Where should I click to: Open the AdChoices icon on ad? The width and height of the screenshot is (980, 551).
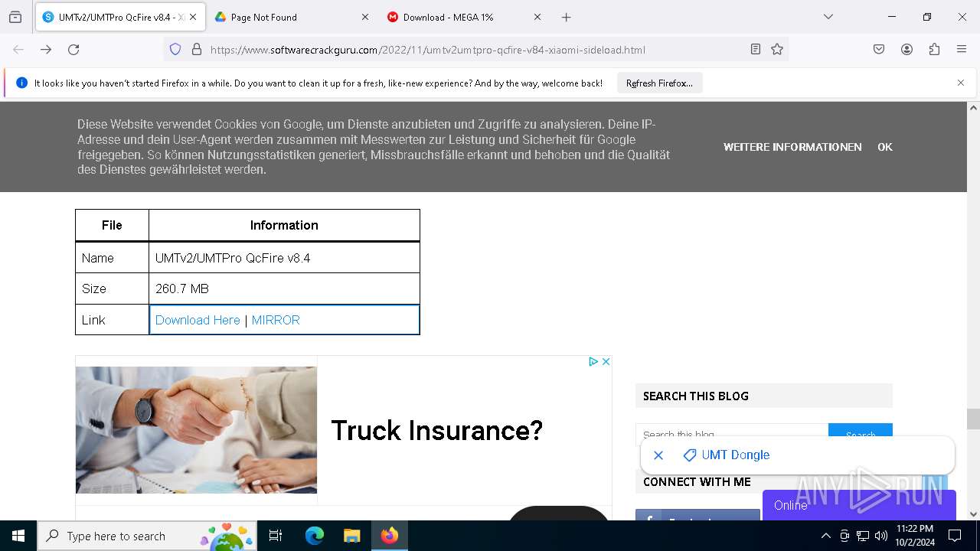click(593, 361)
